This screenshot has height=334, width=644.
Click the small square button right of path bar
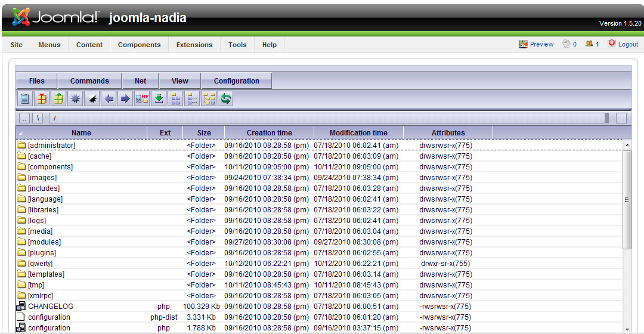tap(621, 118)
